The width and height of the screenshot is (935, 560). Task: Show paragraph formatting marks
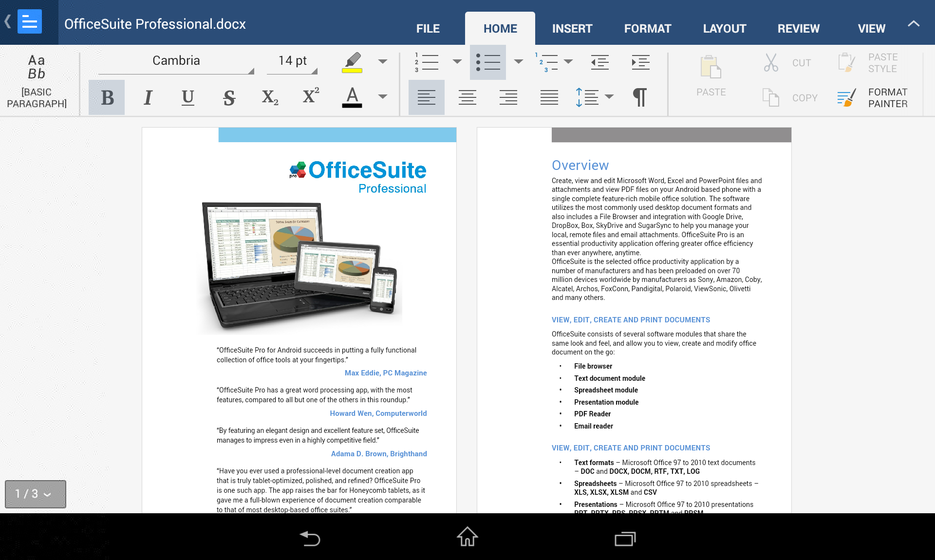point(640,97)
